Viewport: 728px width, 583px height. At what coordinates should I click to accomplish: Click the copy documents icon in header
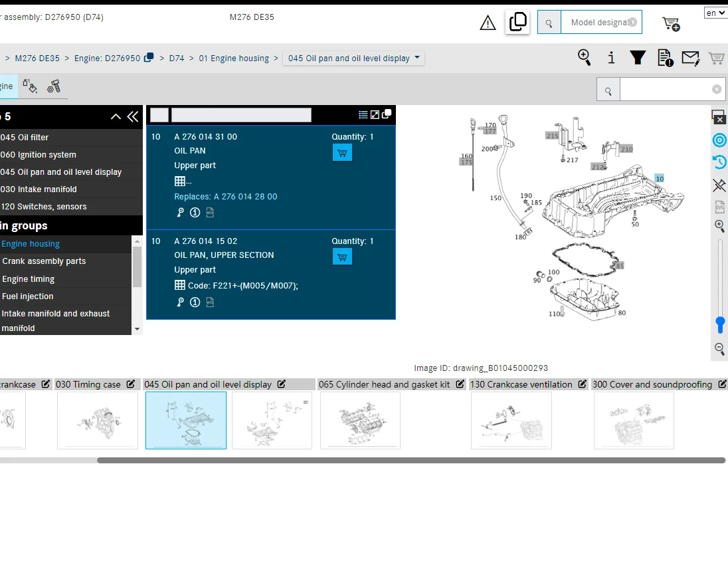[x=517, y=22]
